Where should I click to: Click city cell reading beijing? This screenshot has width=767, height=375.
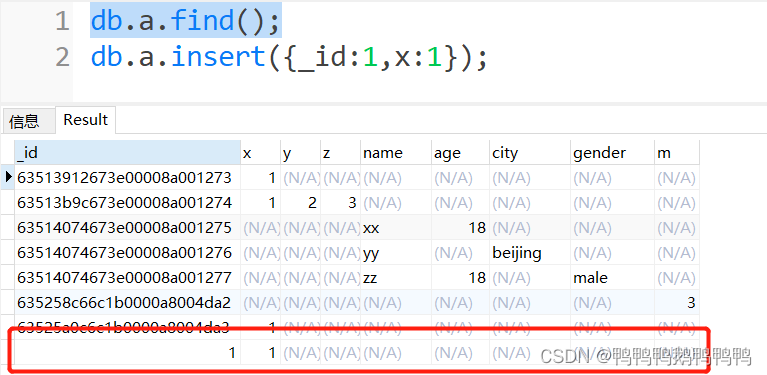point(530,253)
